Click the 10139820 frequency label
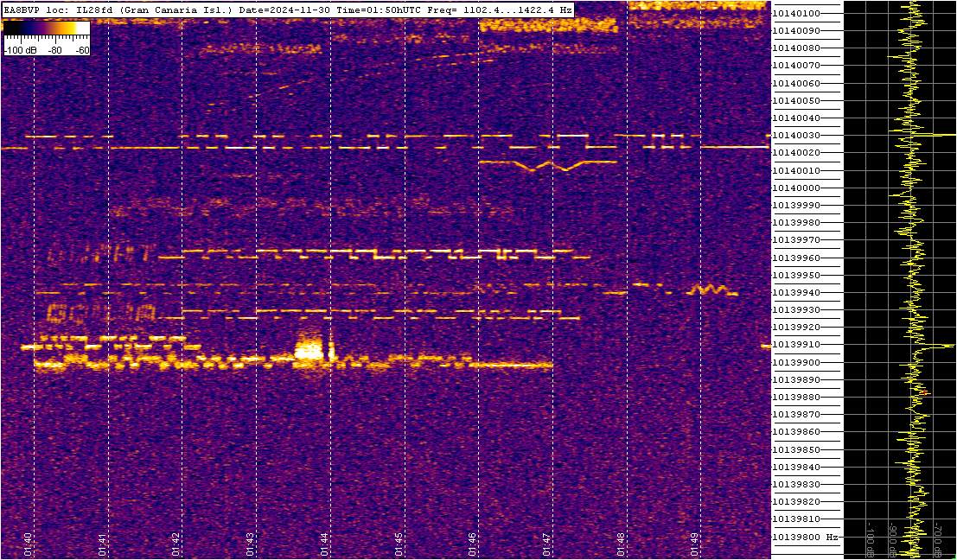The width and height of the screenshot is (957, 560). click(796, 502)
